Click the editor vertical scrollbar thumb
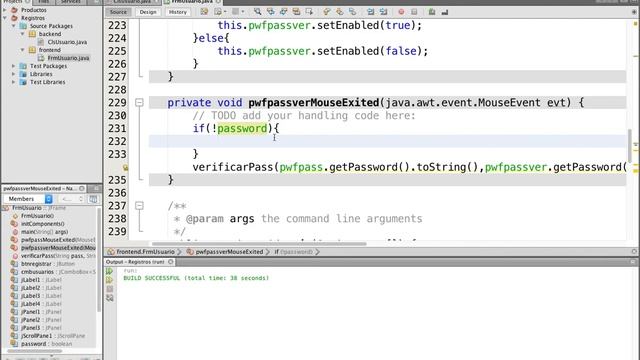Image resolution: width=640 pixels, height=360 pixels. coord(630,146)
